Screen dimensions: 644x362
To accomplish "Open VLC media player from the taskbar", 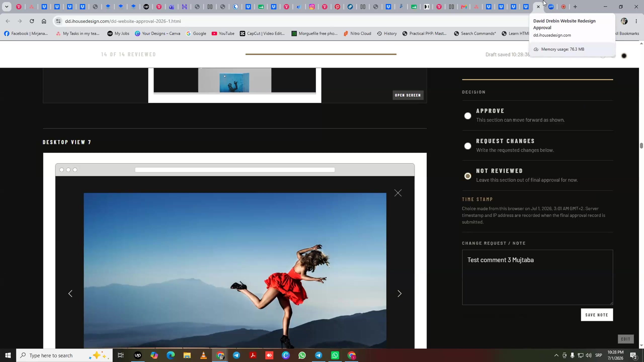I will coord(204,355).
